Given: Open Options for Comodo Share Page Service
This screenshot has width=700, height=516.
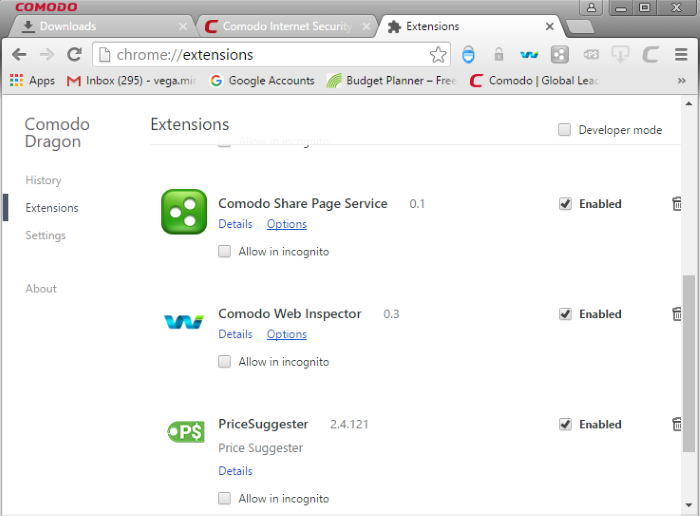Looking at the screenshot, I should point(287,224).
